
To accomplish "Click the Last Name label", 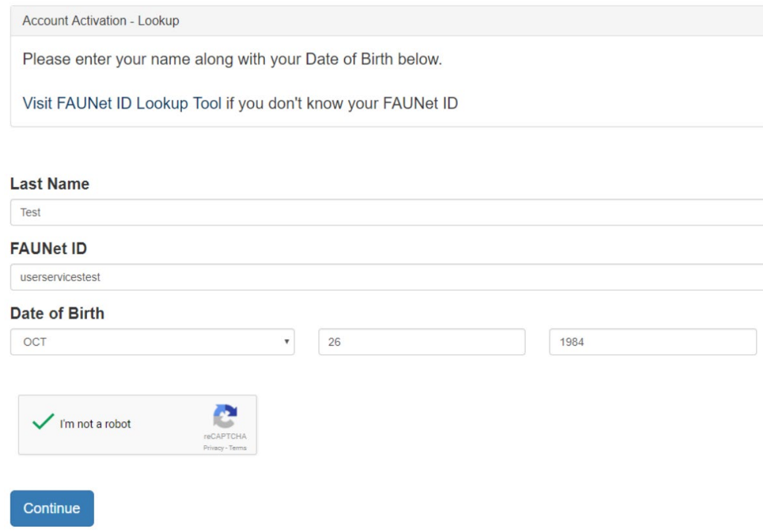I will coord(49,184).
